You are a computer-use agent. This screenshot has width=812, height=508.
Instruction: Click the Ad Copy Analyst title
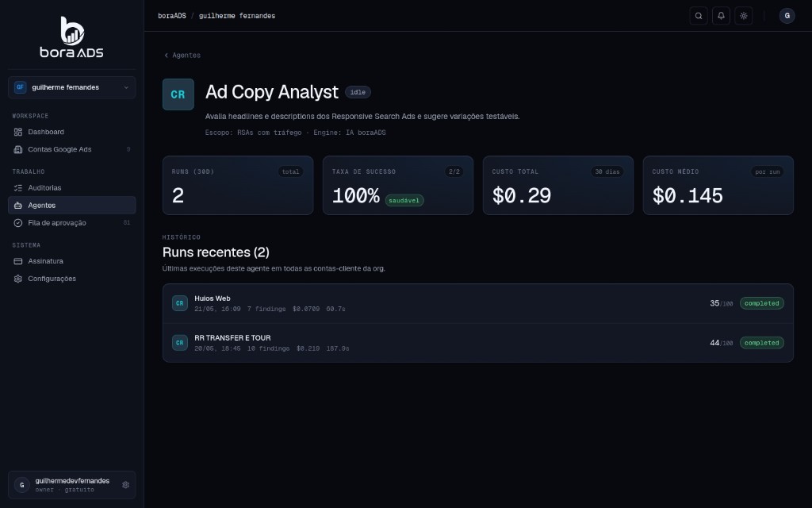click(272, 92)
